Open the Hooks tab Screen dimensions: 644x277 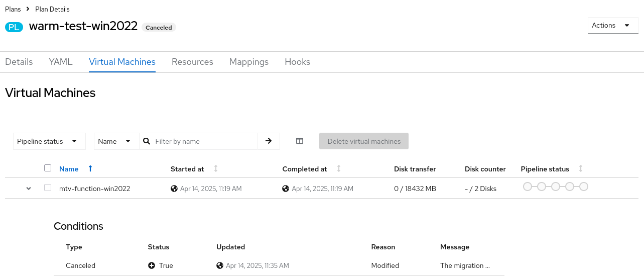pos(297,62)
